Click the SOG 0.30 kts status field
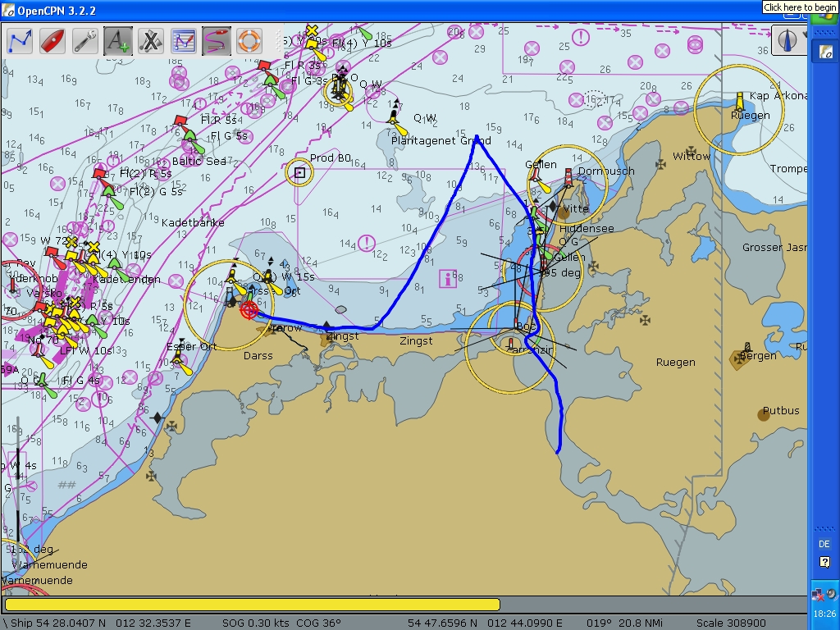 [x=256, y=623]
